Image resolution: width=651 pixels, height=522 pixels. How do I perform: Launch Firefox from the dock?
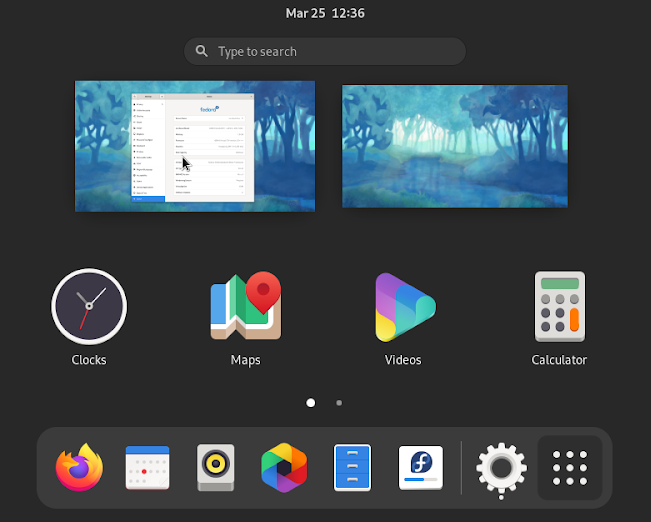79,467
